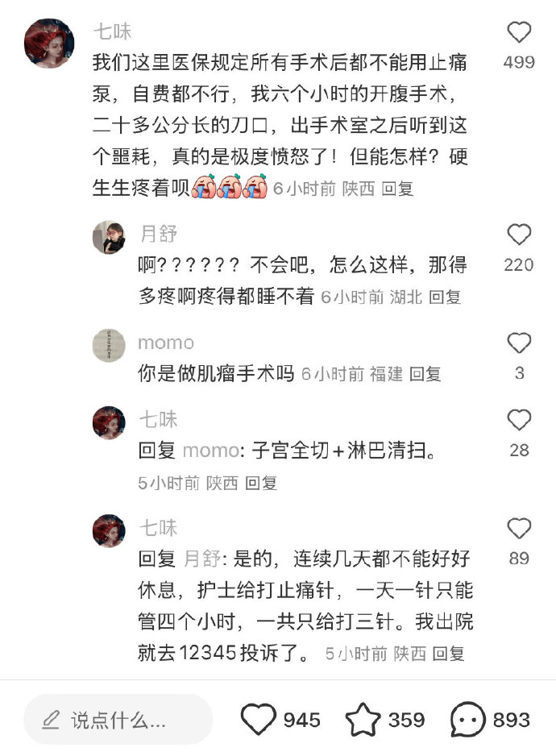This screenshot has width=556, height=756.
Task: Open momo's profile avatar
Action: pyautogui.click(x=109, y=346)
